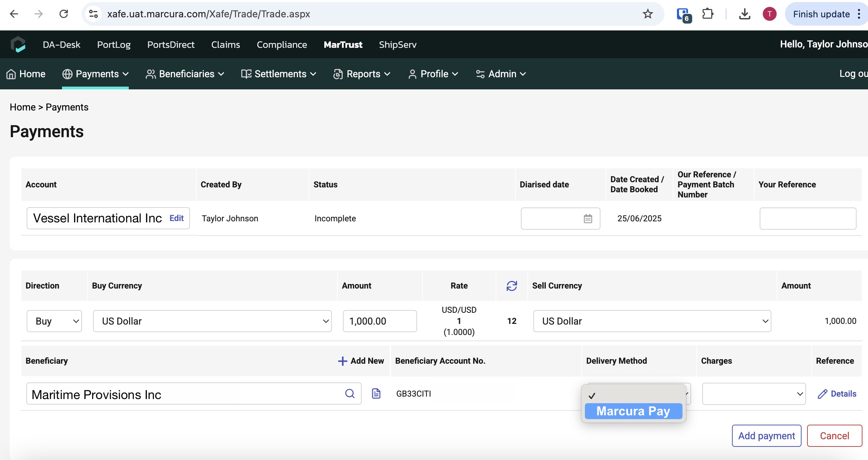Click inside the Your Reference input field

pyautogui.click(x=808, y=219)
